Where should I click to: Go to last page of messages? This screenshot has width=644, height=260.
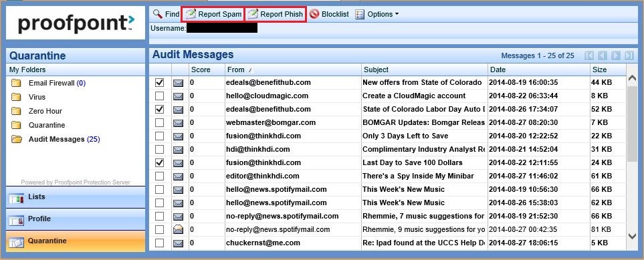[x=629, y=55]
